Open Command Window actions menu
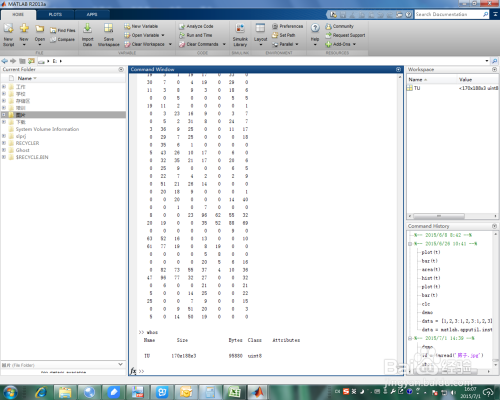The image size is (500, 400). pos(398,69)
